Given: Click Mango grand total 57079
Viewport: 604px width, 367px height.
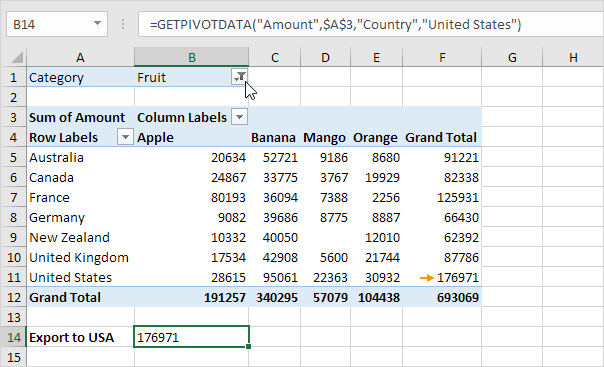Looking at the screenshot, I should point(325,297).
